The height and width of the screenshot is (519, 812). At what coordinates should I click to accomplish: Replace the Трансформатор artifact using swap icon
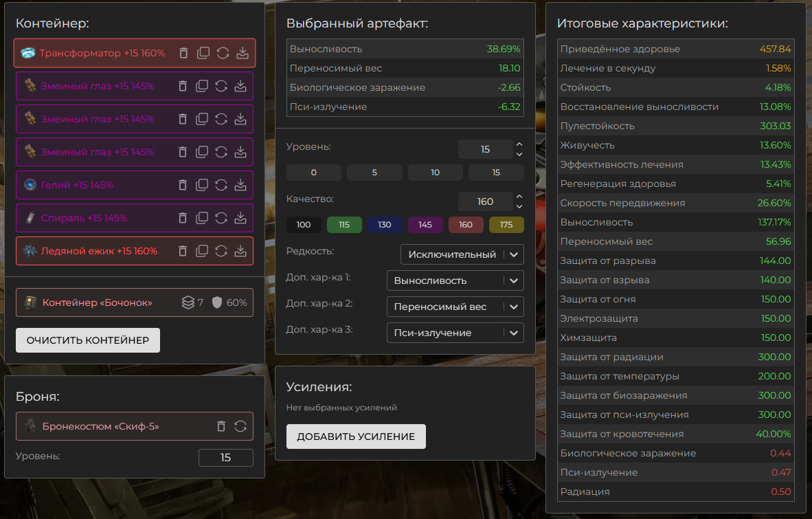223,53
